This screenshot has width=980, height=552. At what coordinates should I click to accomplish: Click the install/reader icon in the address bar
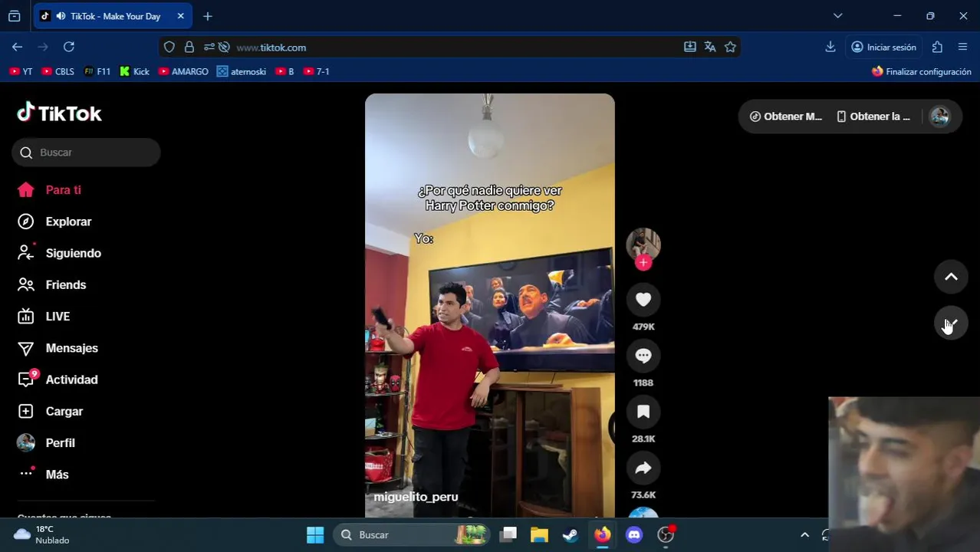coord(690,47)
